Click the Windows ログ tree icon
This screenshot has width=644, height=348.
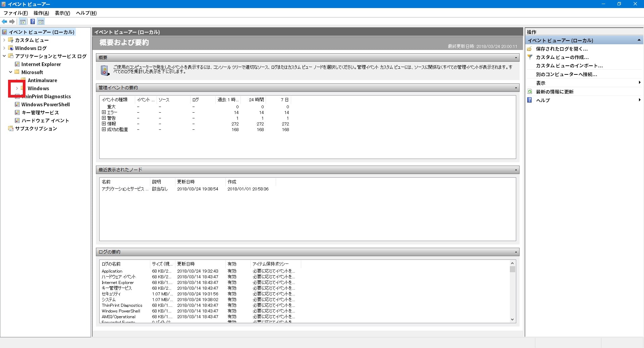point(11,48)
